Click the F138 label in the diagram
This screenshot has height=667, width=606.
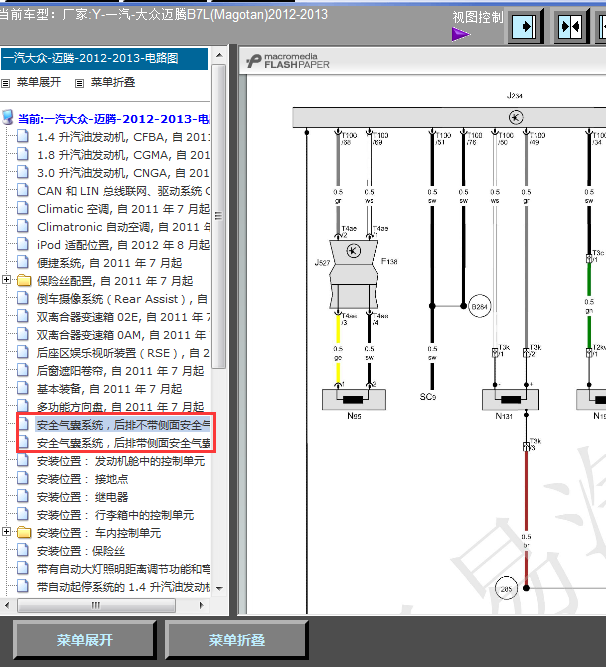389,261
